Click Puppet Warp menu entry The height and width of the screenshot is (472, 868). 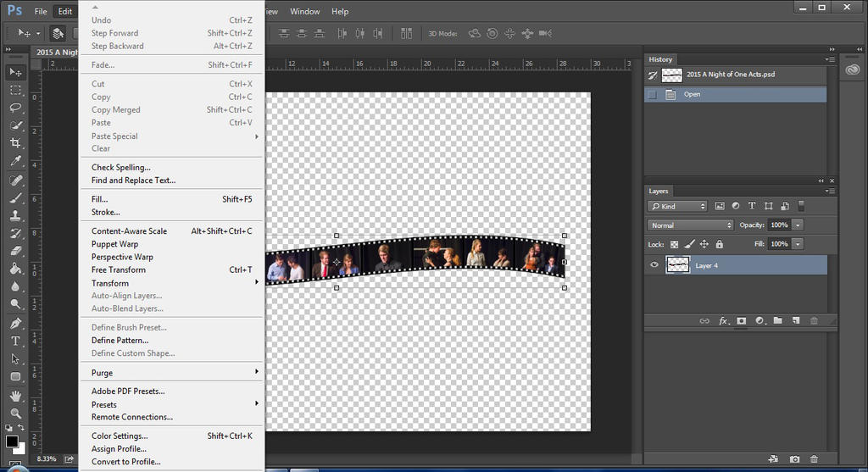[x=114, y=244]
